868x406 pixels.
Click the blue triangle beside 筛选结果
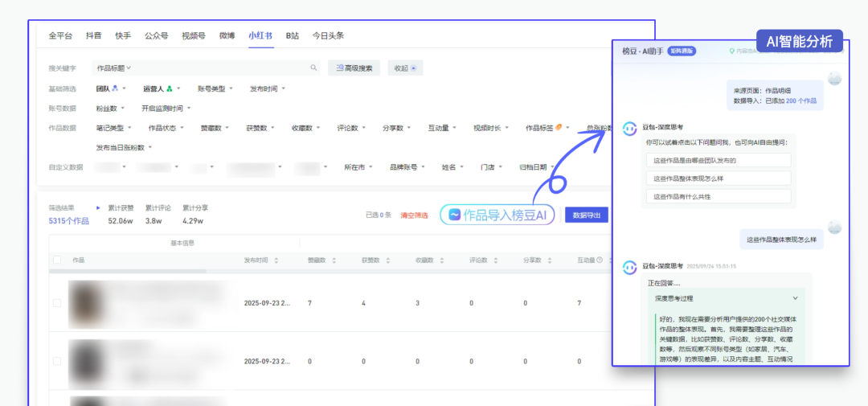98,207
